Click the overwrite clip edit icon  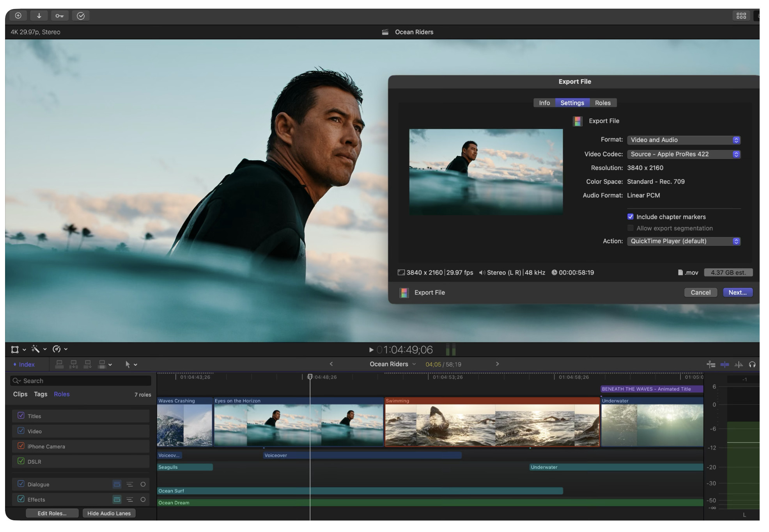[x=102, y=364]
